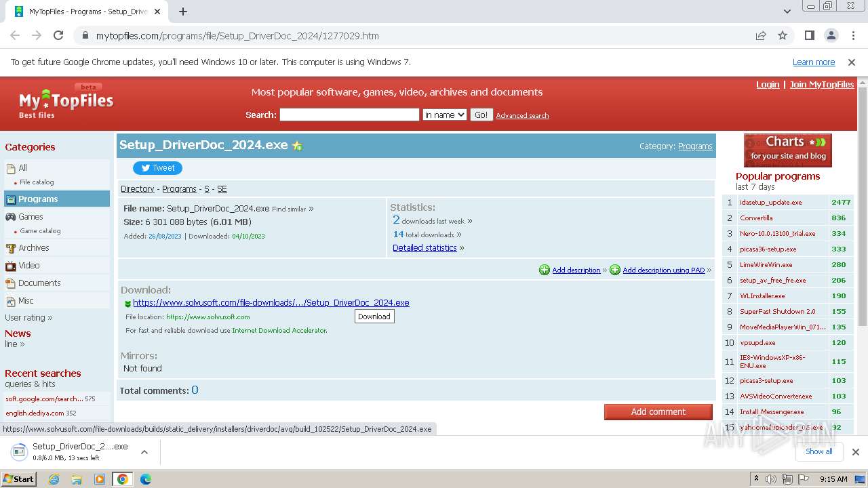The width and height of the screenshot is (868, 488).
Task: Open Internet Download Accelerator link
Action: coord(279,331)
